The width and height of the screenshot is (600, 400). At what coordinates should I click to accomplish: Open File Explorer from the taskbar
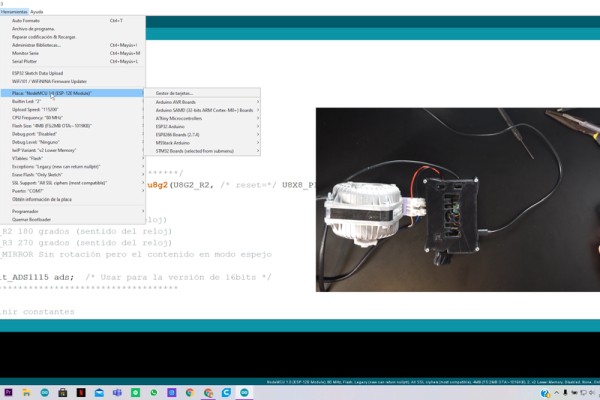26,392
